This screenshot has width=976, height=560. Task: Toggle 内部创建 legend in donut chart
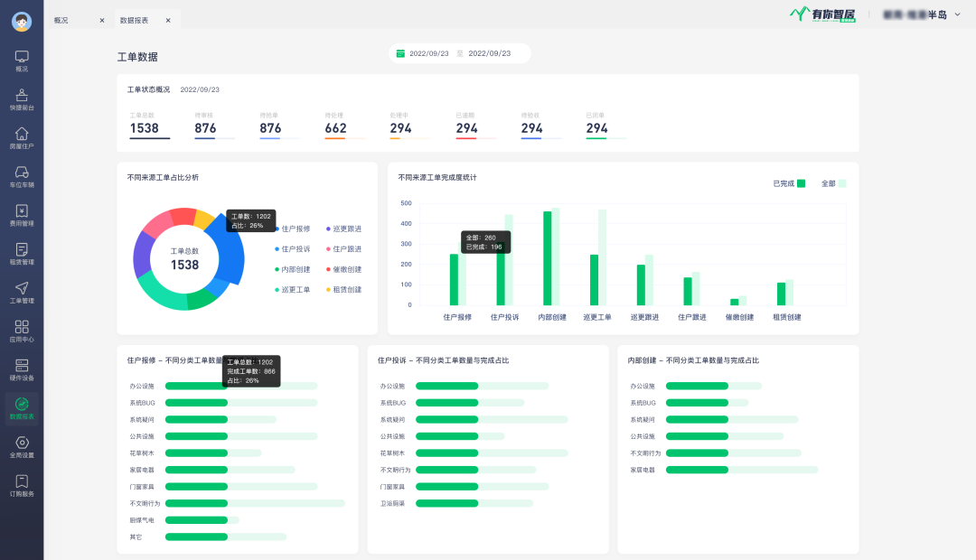[x=293, y=269]
